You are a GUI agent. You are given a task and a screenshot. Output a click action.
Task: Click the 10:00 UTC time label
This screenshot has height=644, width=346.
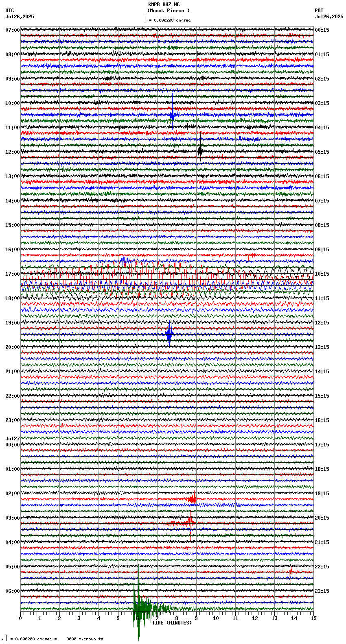[x=13, y=103]
